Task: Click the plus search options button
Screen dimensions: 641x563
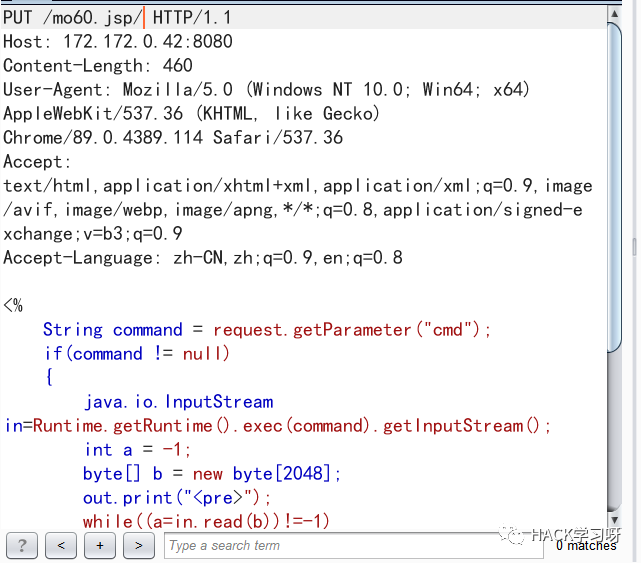Action: tap(100, 545)
